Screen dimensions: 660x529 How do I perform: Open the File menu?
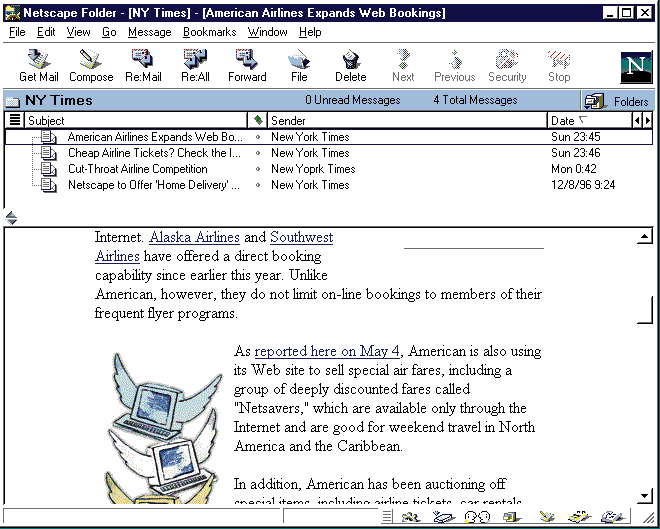17,32
